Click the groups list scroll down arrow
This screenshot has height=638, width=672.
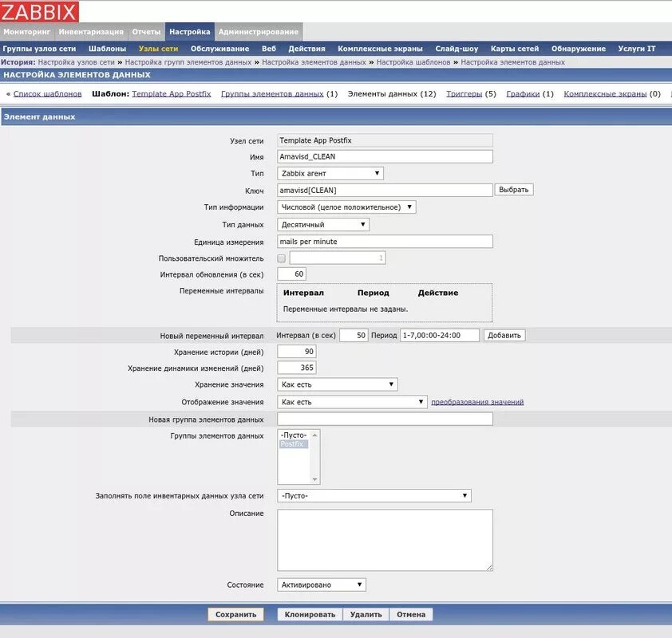314,479
